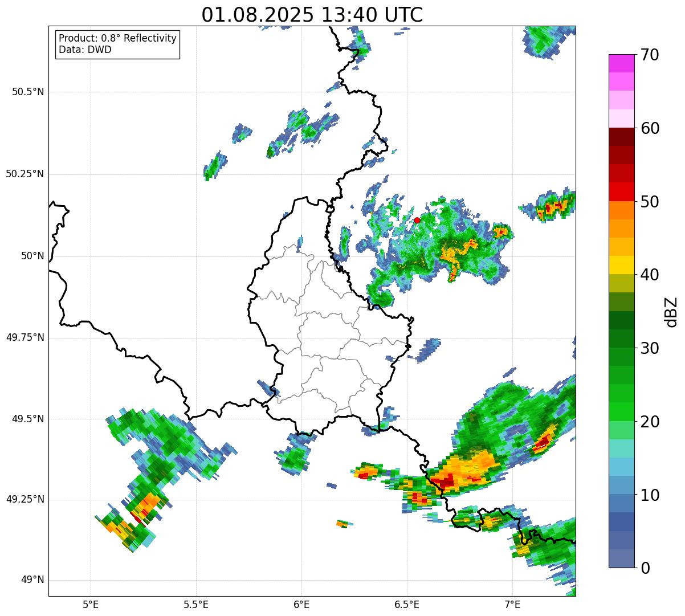Click longitude label 7°E

pyautogui.click(x=512, y=604)
